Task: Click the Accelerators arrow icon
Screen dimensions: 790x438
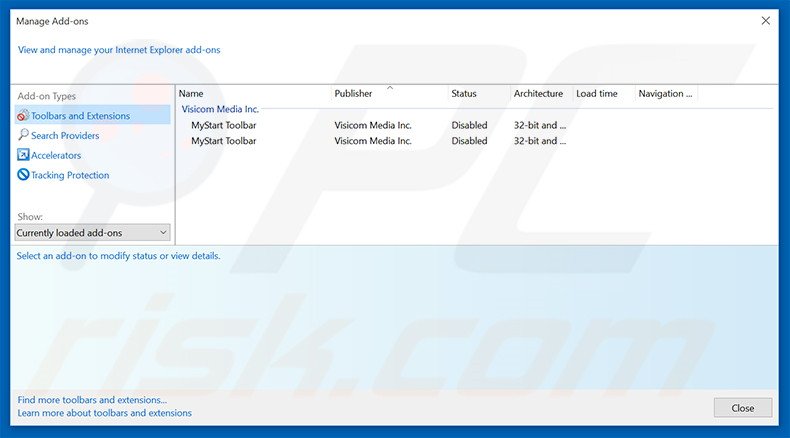Action: 23,155
